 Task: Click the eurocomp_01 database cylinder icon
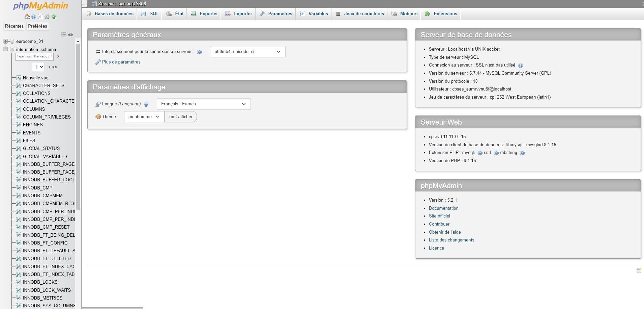[12, 41]
